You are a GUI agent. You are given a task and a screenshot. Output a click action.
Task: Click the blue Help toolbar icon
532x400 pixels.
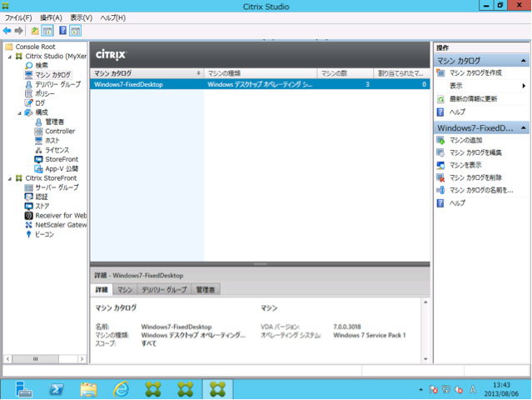click(62, 31)
